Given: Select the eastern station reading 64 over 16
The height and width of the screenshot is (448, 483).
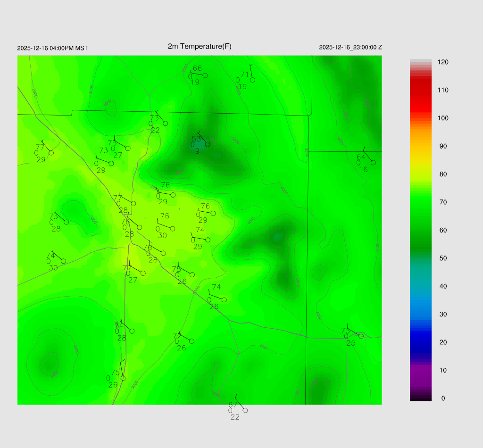Looking at the screenshot, I should pyautogui.click(x=373, y=163).
